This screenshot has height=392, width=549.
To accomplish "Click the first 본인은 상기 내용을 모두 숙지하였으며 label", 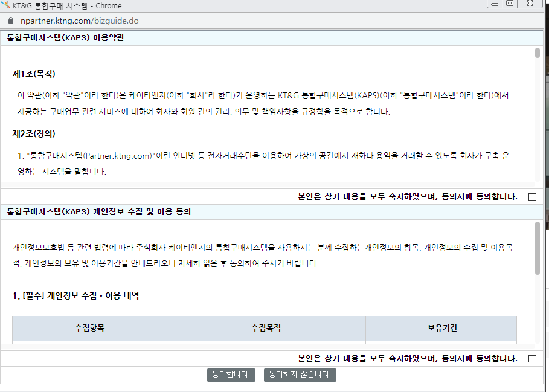I will (408, 197).
